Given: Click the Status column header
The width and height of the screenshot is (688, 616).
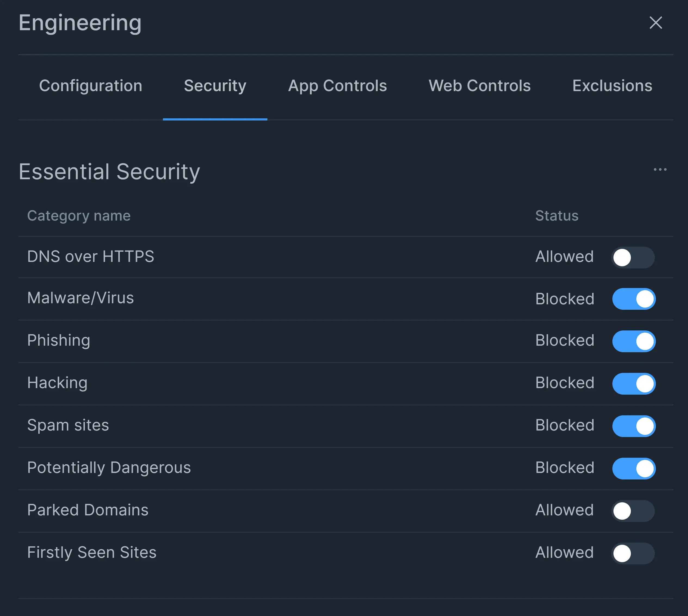Looking at the screenshot, I should coord(557,216).
